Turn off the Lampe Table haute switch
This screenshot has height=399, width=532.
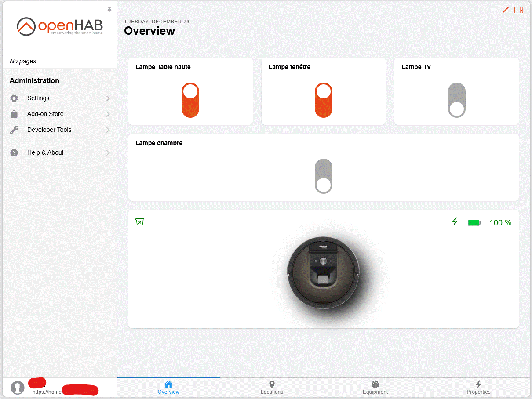point(190,100)
